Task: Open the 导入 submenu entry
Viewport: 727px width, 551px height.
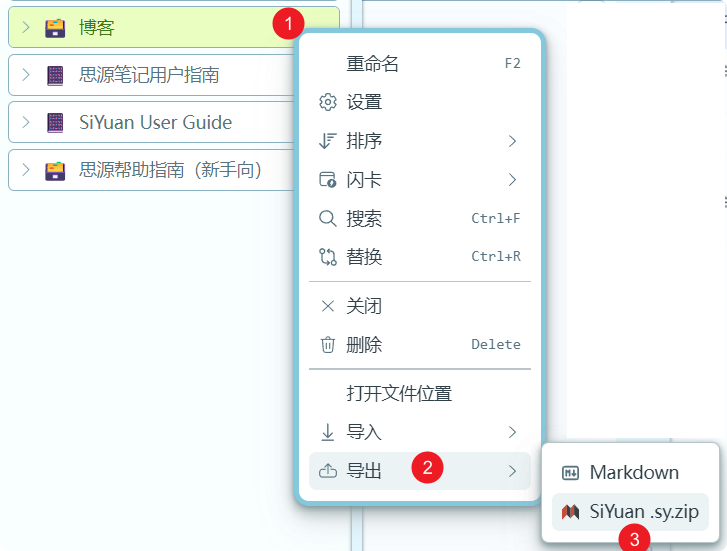Action: [x=420, y=432]
